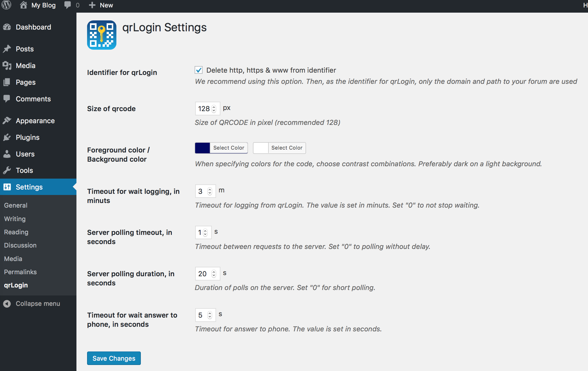
Task: Uncheck Delete http, https & www from identifier
Action: pyautogui.click(x=198, y=70)
